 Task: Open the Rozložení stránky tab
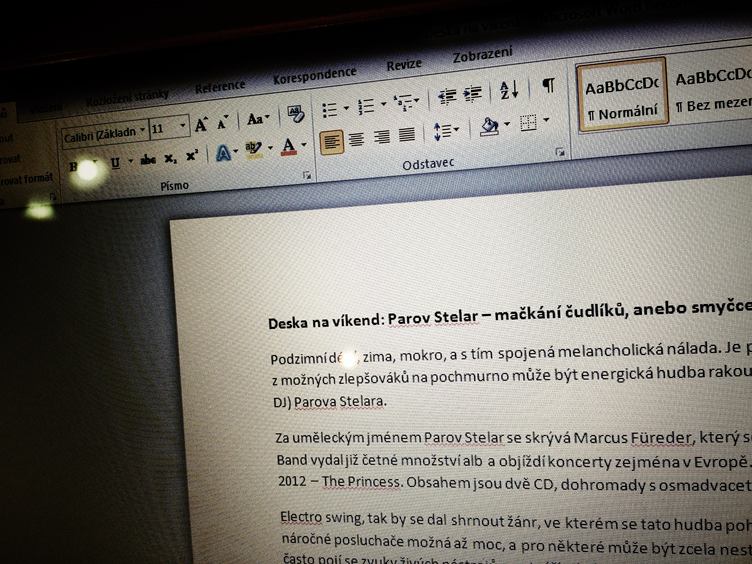click(x=127, y=98)
